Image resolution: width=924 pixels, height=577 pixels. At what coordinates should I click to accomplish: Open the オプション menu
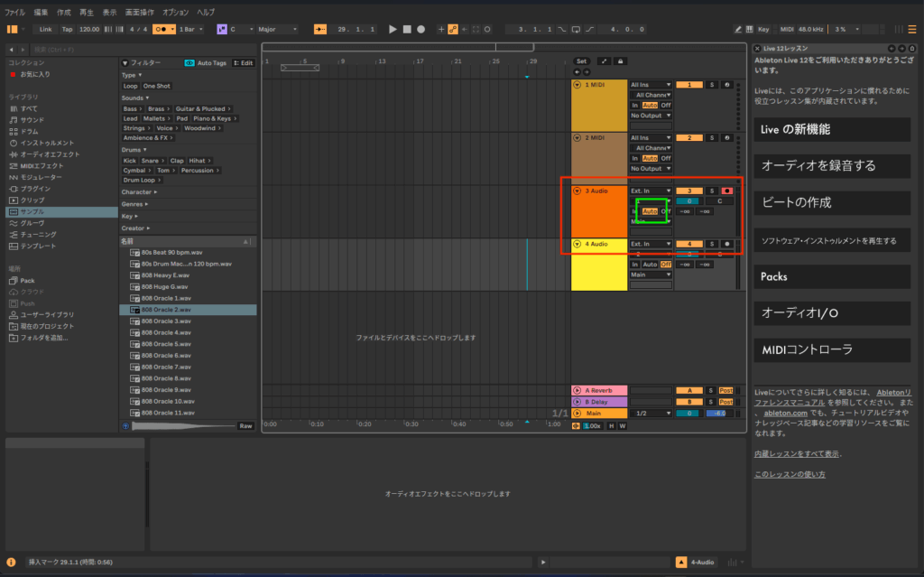pyautogui.click(x=175, y=12)
